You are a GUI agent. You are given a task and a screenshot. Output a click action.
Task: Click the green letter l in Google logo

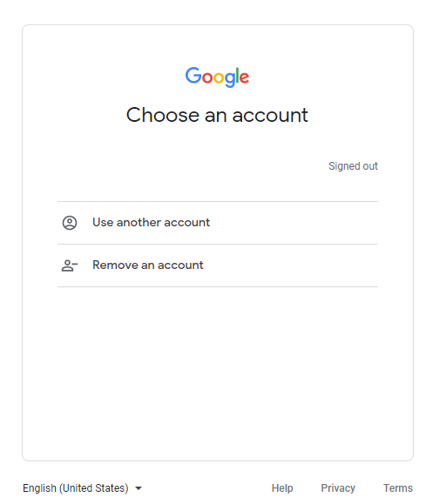pos(238,76)
